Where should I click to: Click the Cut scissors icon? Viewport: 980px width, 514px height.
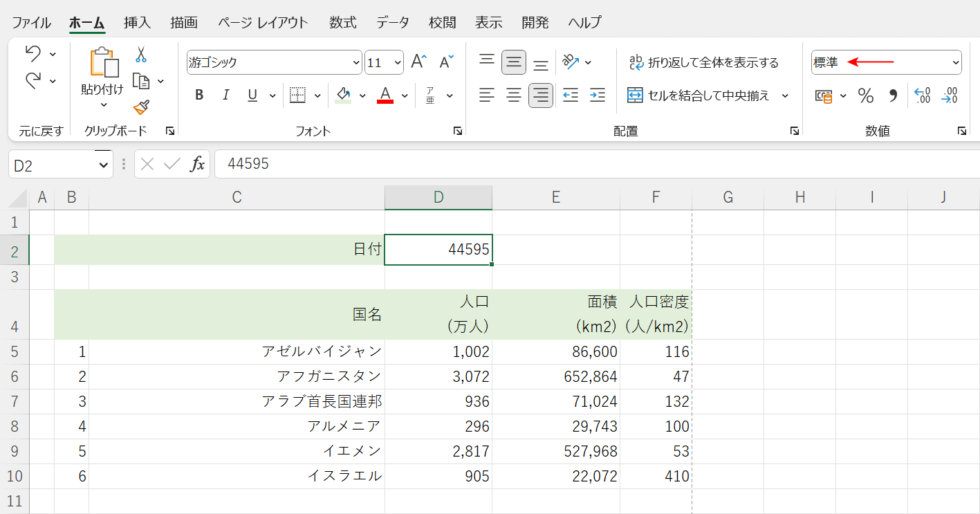(141, 55)
